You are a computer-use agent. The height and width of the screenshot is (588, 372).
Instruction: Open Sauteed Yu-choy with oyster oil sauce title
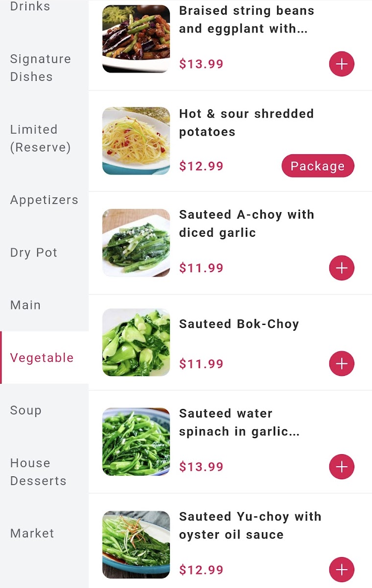(x=250, y=525)
